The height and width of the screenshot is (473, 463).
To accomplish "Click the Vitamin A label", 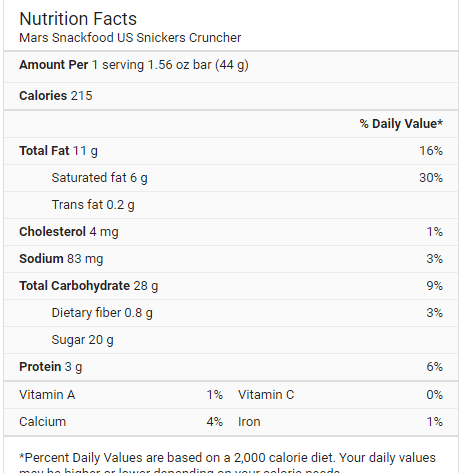I will coord(47,395).
